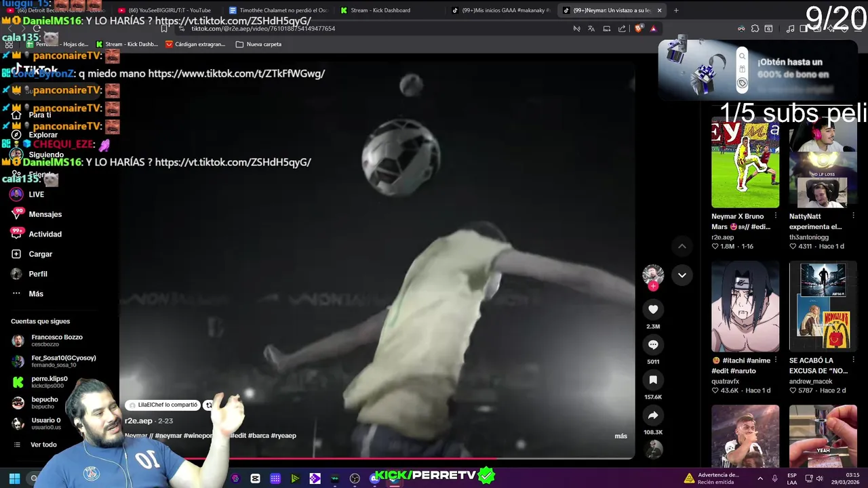This screenshot has width=868, height=488.
Task: Open the SE ACABÓ LA EXCUSA thumbnail
Action: (x=823, y=306)
